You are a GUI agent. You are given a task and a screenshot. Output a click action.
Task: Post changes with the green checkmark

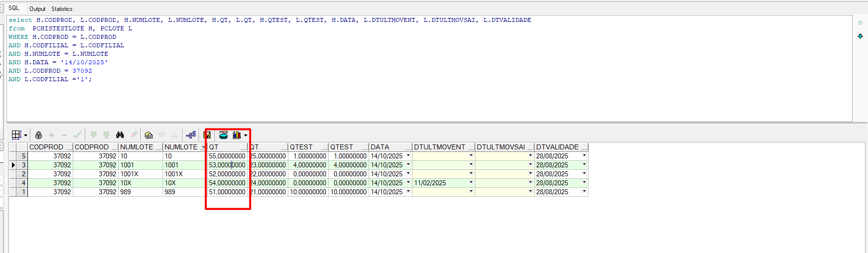(x=77, y=135)
